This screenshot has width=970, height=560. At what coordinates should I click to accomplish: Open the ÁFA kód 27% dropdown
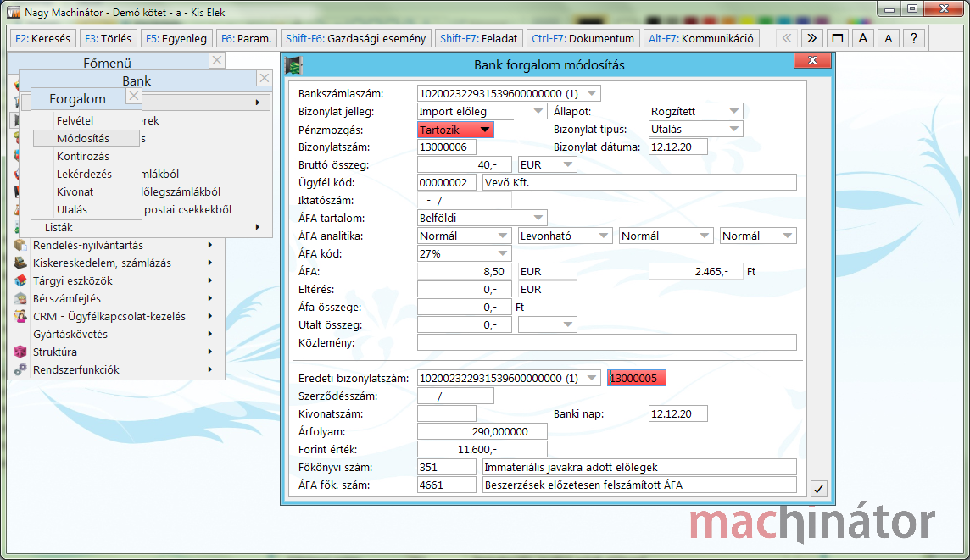click(x=502, y=254)
